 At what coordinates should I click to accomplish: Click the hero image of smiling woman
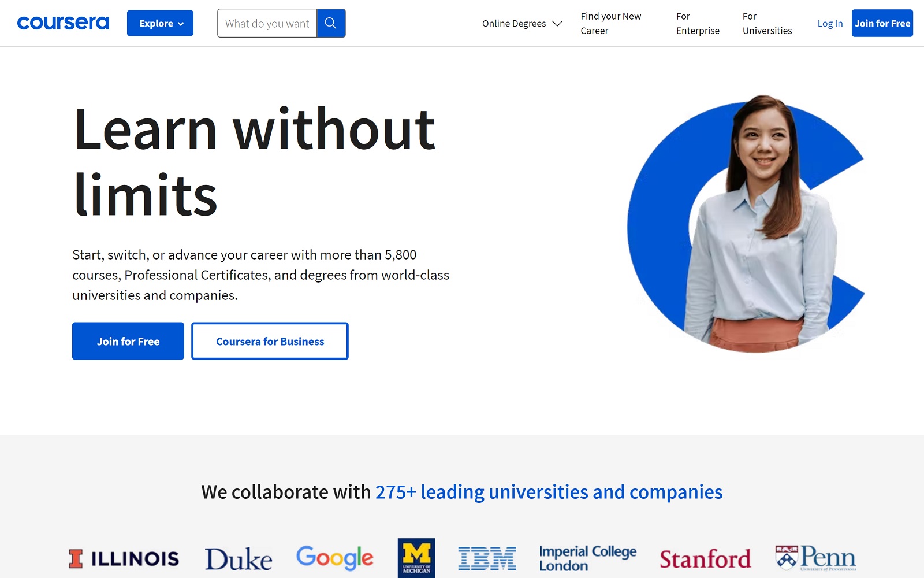[x=746, y=224]
